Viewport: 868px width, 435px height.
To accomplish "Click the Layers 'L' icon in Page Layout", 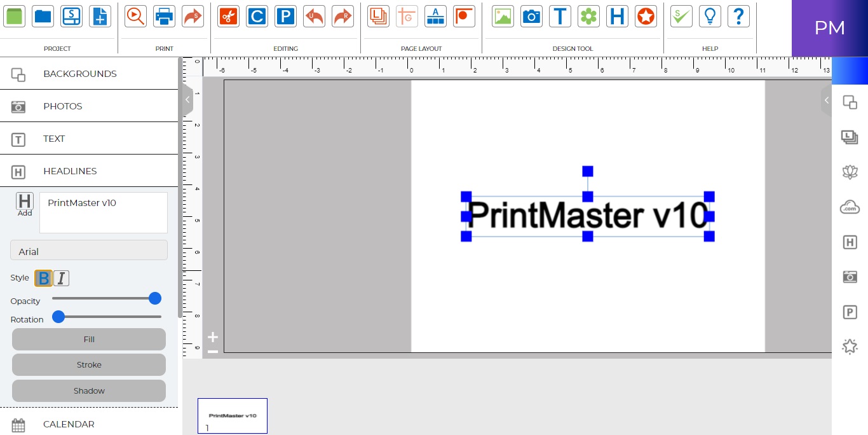I will (378, 16).
